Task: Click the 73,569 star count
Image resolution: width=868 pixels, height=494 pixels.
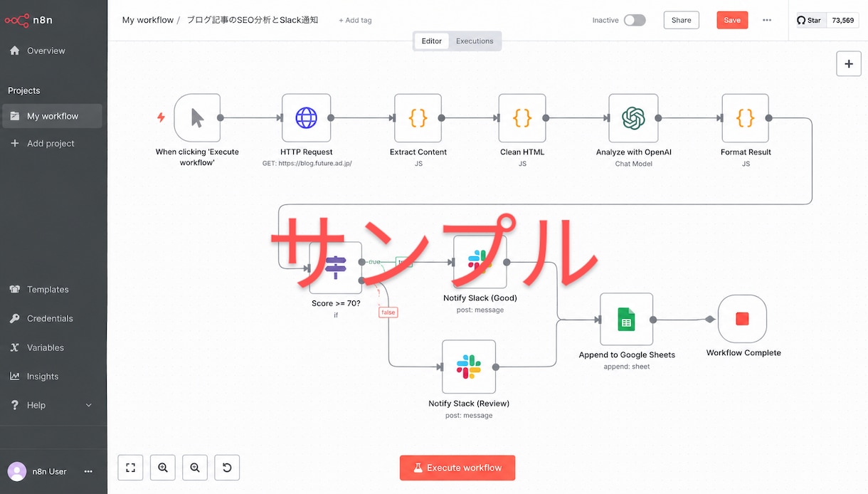Action: click(x=842, y=20)
